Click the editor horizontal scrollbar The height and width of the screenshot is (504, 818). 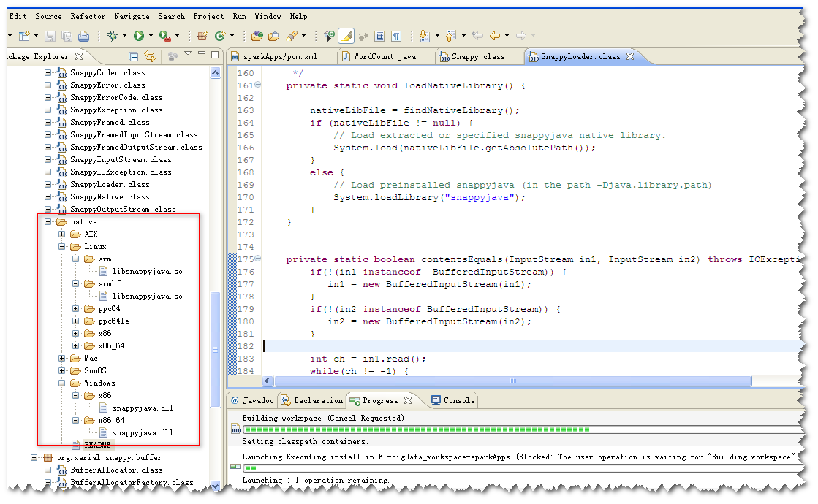[x=512, y=381]
